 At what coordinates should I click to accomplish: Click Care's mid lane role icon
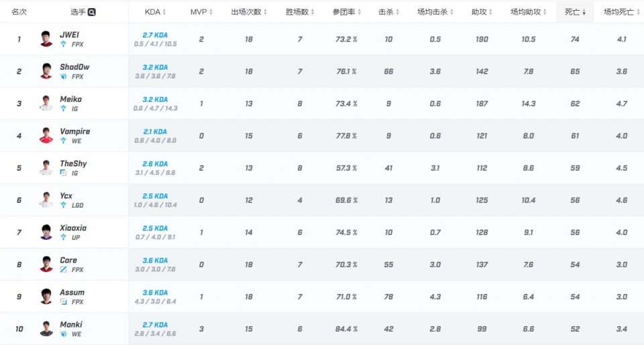(63, 269)
